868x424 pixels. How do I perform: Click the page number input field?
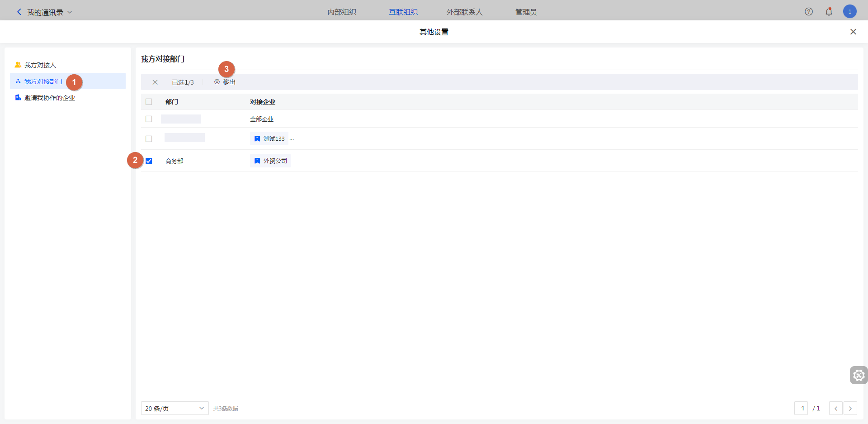click(802, 408)
